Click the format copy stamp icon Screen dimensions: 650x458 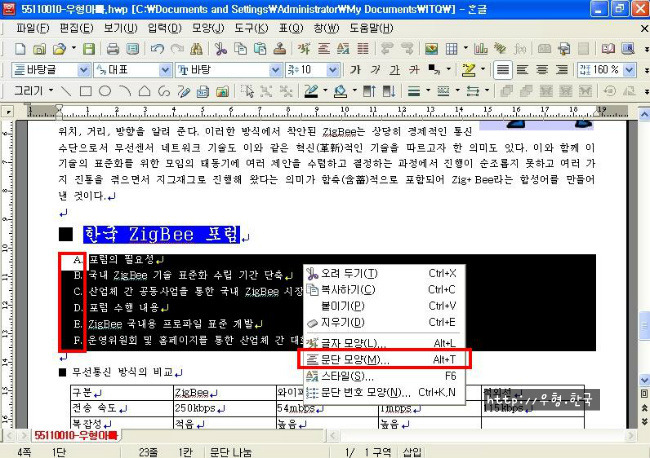[280, 49]
